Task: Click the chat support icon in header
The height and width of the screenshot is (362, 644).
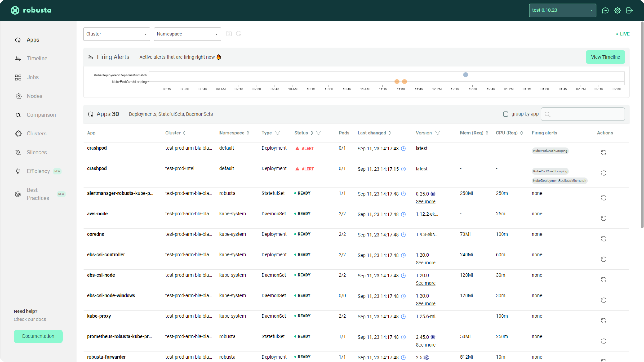Action: (x=605, y=10)
